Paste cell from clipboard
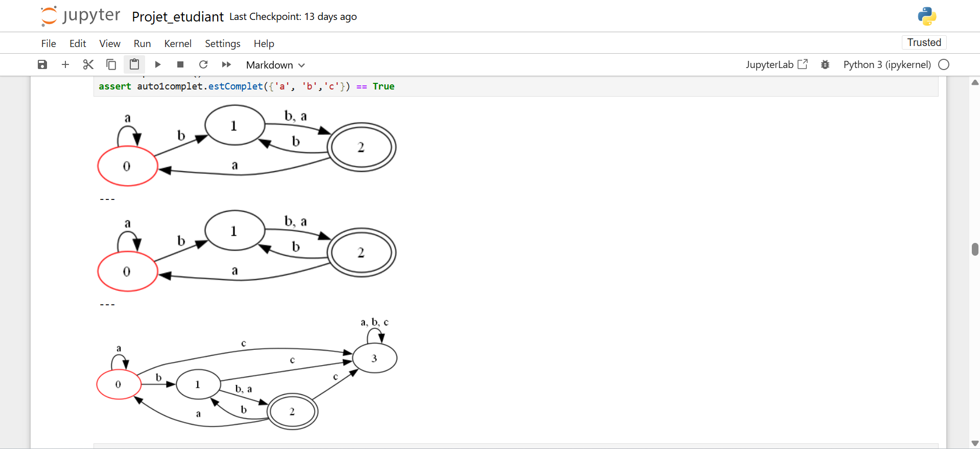Screen dimensions: 980x449 point(134,64)
